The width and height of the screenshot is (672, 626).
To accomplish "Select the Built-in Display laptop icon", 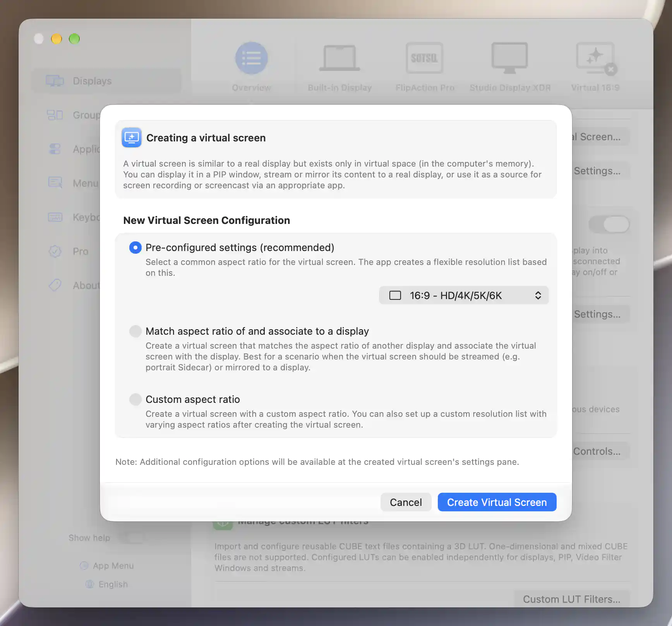I will [339, 58].
